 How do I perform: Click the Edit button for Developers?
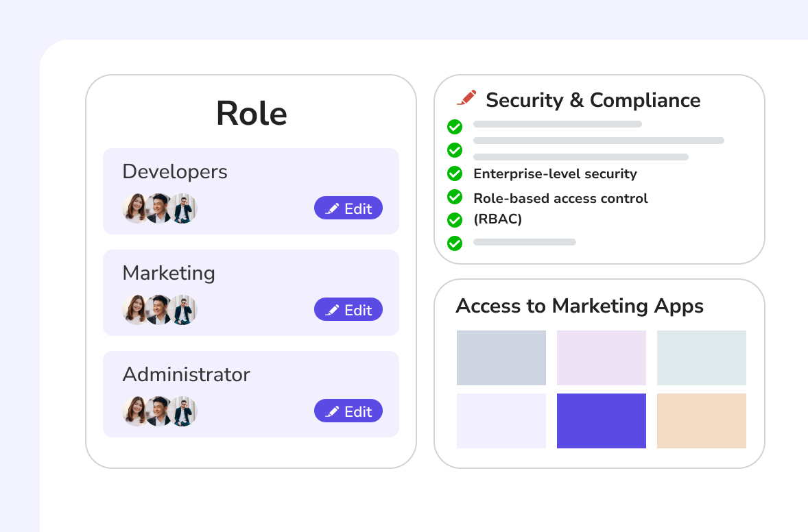(348, 208)
